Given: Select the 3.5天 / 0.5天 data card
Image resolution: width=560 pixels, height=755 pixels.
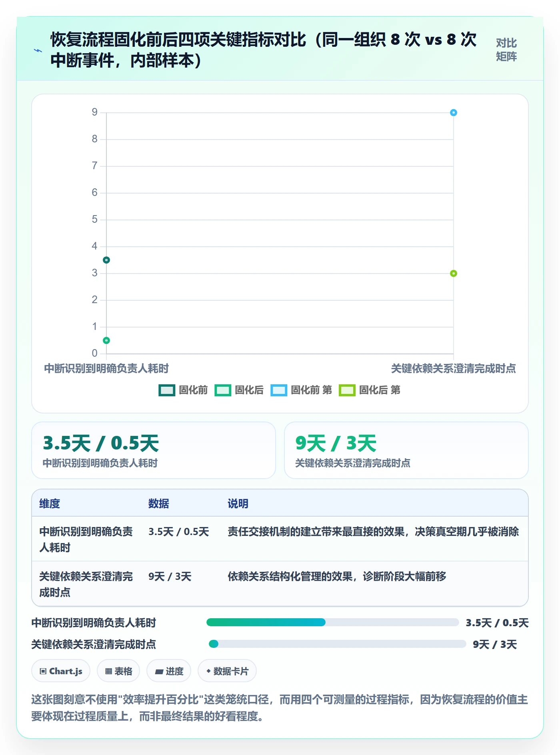Looking at the screenshot, I should tap(154, 450).
